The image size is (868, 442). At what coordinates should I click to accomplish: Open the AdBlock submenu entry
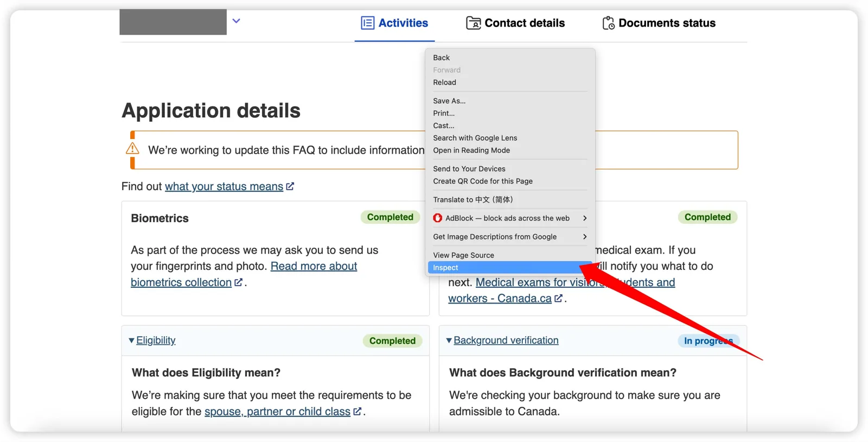point(510,218)
